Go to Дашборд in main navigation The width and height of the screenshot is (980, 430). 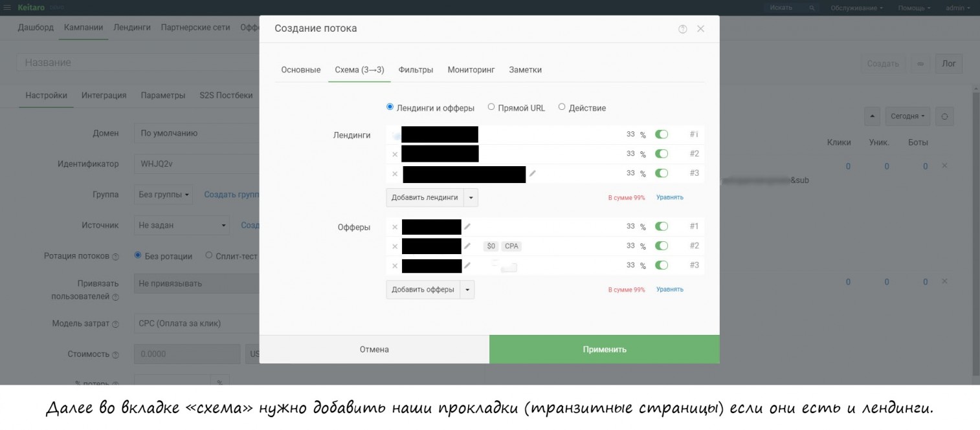tap(36, 27)
